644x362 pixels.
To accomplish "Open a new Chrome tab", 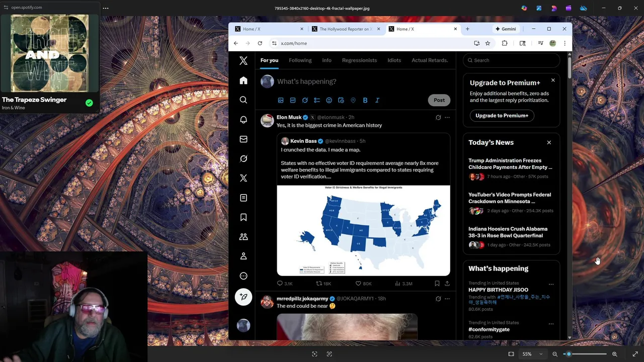I will (467, 29).
